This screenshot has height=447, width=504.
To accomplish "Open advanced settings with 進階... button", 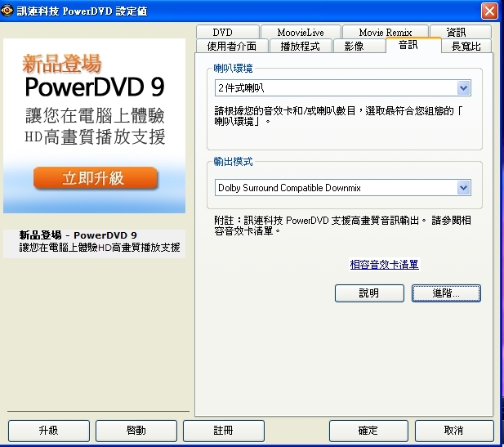I will point(446,293).
